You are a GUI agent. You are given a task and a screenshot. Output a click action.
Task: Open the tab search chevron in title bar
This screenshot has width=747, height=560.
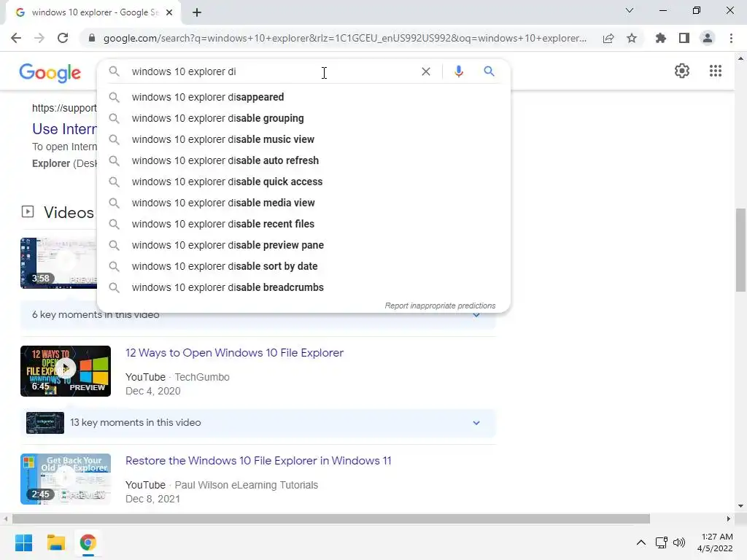(630, 10)
